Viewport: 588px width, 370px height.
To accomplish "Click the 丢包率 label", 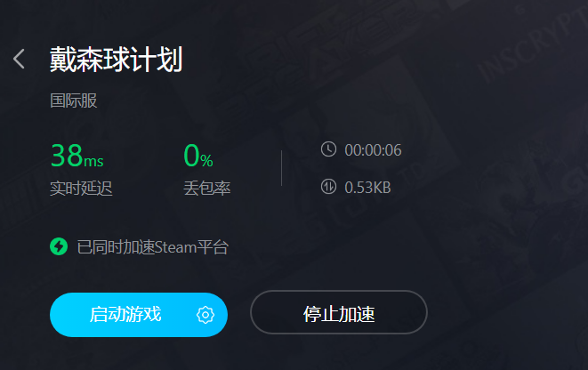I will point(207,188).
